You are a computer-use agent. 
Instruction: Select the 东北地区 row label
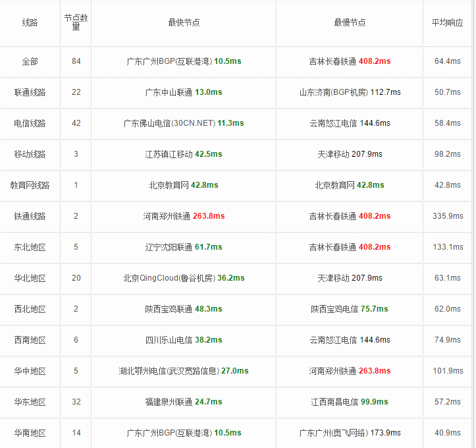30,247
